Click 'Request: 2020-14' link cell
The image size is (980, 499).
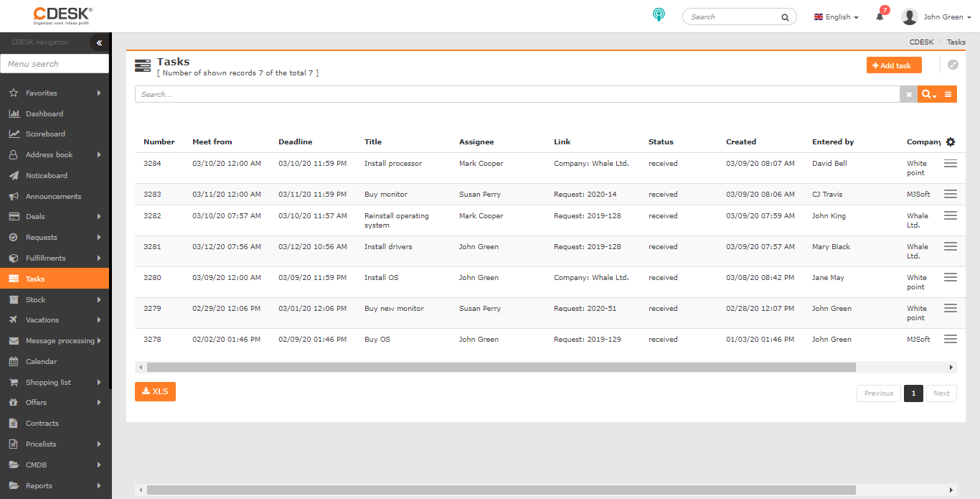point(585,195)
